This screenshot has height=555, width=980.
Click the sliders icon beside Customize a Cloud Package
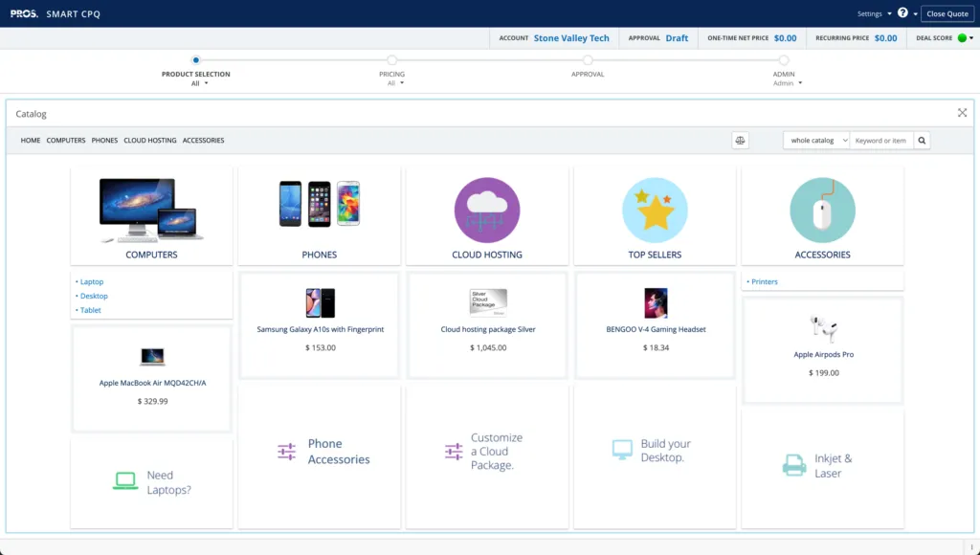pos(454,452)
